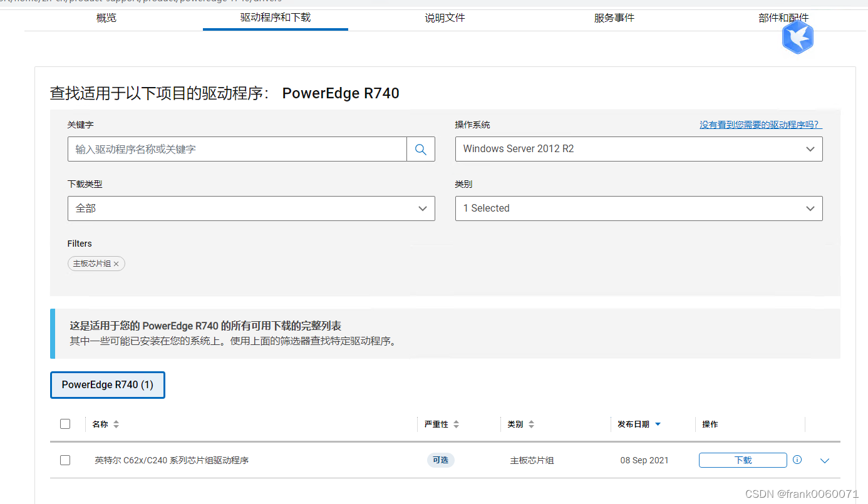Sort by 类别 column arrows
868x504 pixels.
(x=531, y=424)
